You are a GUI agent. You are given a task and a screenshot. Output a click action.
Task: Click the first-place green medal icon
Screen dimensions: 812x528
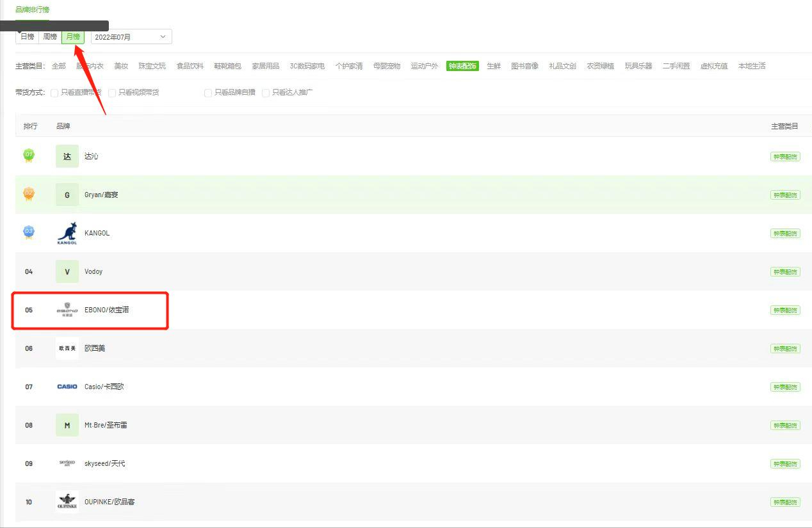tap(29, 156)
